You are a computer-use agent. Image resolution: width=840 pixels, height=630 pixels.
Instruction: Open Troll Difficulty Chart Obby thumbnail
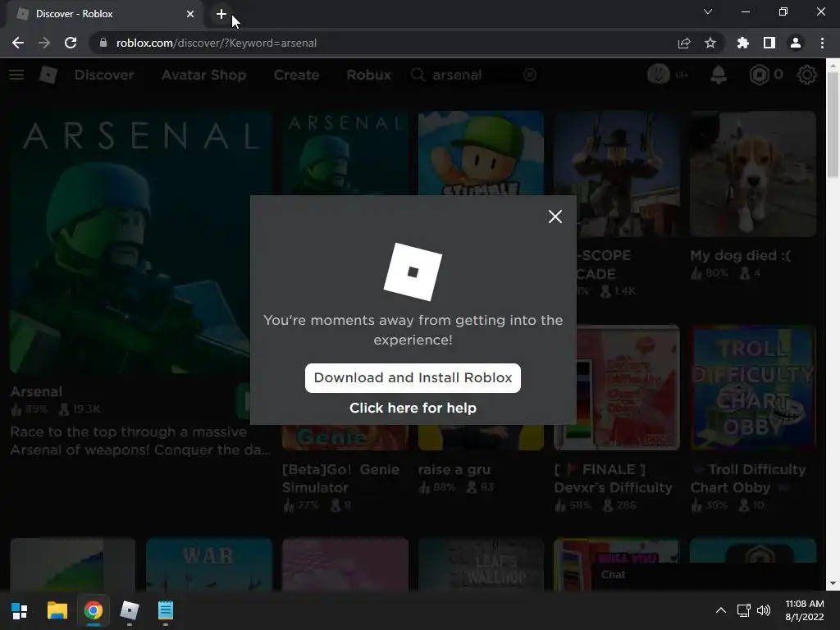(x=753, y=387)
